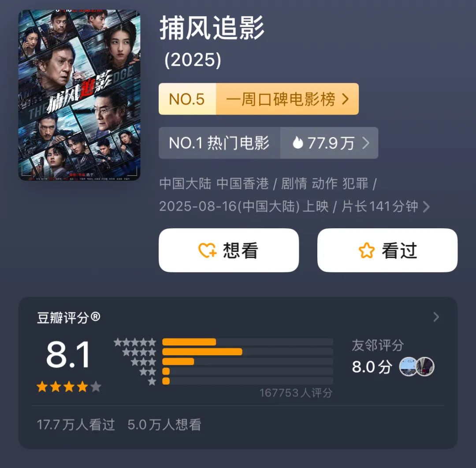Image resolution: width=476 pixels, height=468 pixels.
Task: Tap the orange star rating under 8.1
Action: [69, 387]
